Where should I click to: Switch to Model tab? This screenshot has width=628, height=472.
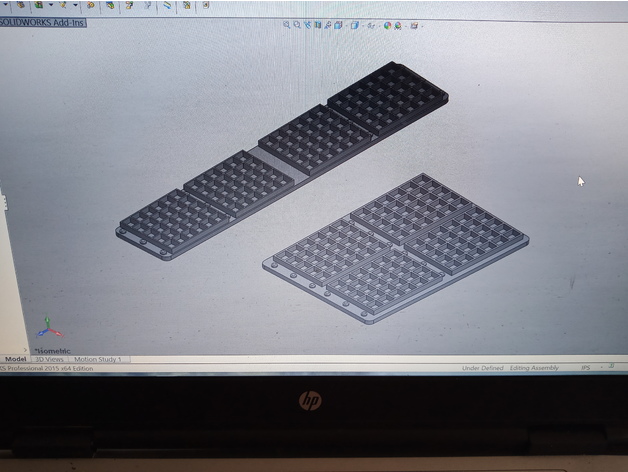[15, 359]
